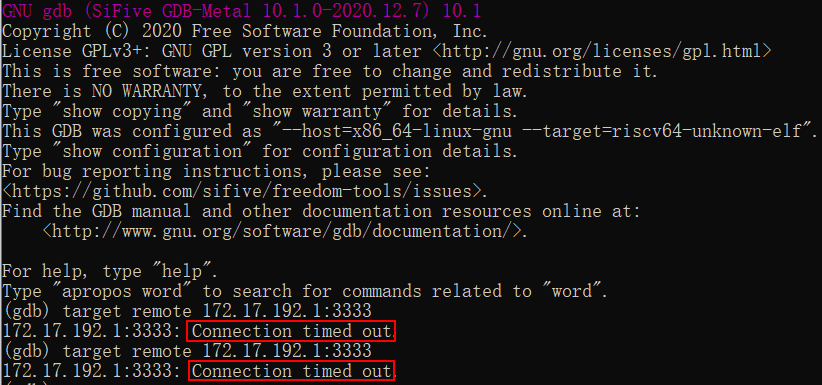Screen dimensions: 822x385
Task: Click the first 'target remote 172.17.192.1:3333' command
Action: pos(217,311)
